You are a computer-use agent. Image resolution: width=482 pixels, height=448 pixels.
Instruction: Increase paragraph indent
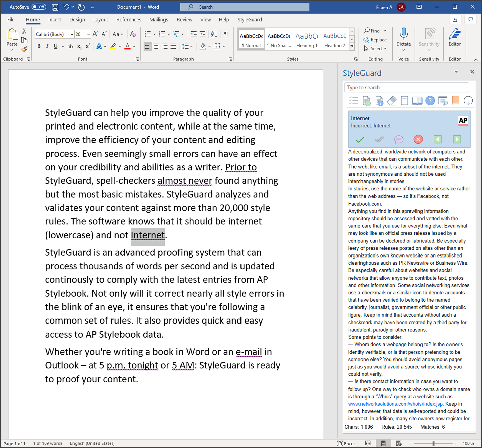point(202,34)
